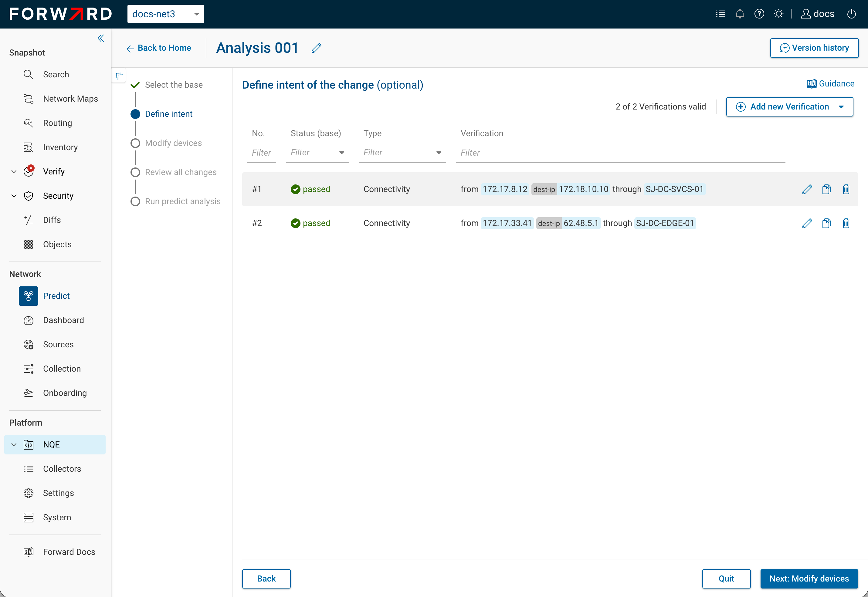This screenshot has width=868, height=597.
Task: Toggle the light/dark theme sun icon
Action: click(x=778, y=14)
